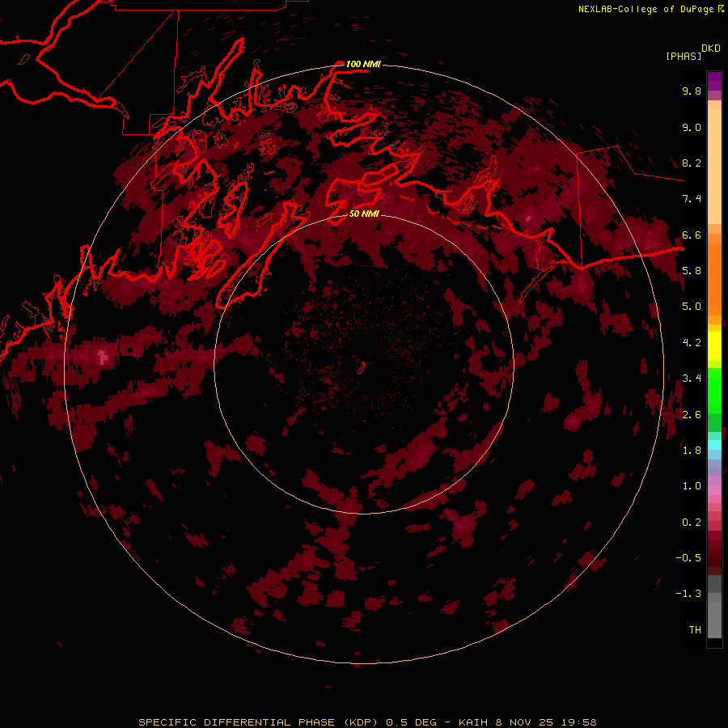The height and width of the screenshot is (728, 728).
Task: Click the TH label on color scale
Action: [695, 630]
